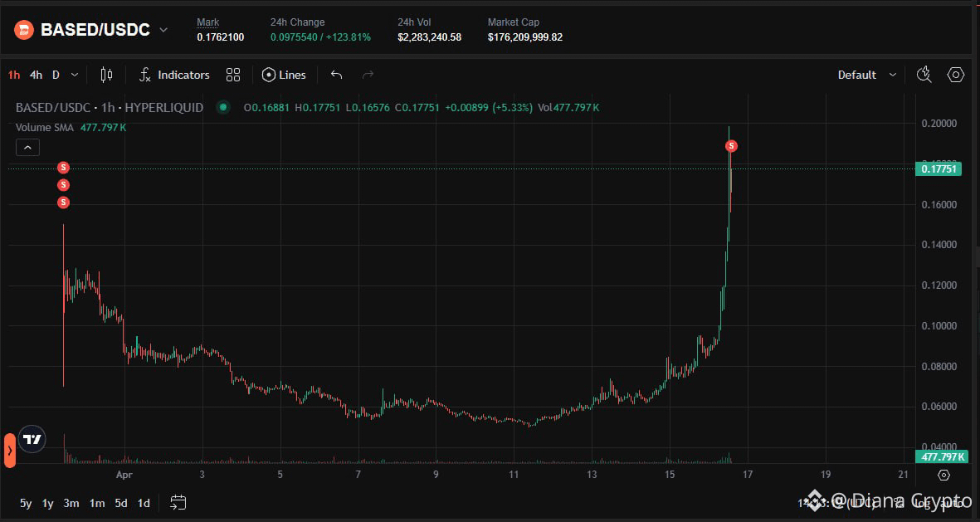
Task: Click the current price label 0.17751
Action: (939, 168)
